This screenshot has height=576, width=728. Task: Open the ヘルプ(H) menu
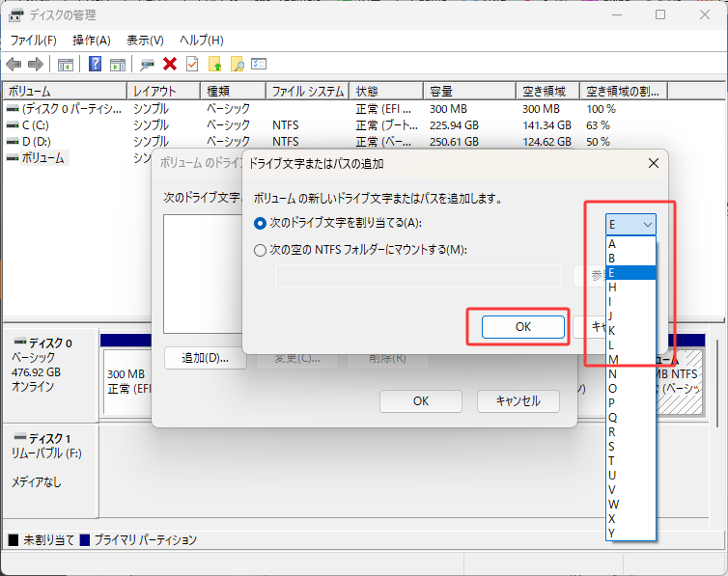tap(202, 41)
